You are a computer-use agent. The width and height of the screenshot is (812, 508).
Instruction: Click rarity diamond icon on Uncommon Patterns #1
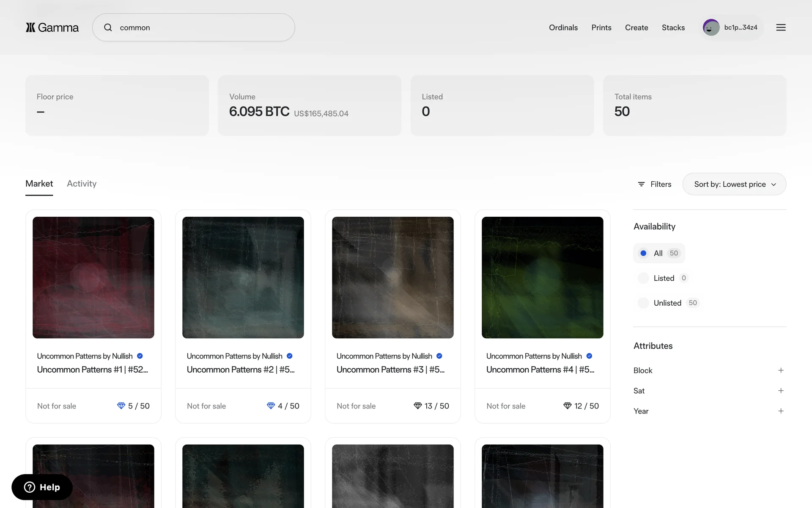121,406
